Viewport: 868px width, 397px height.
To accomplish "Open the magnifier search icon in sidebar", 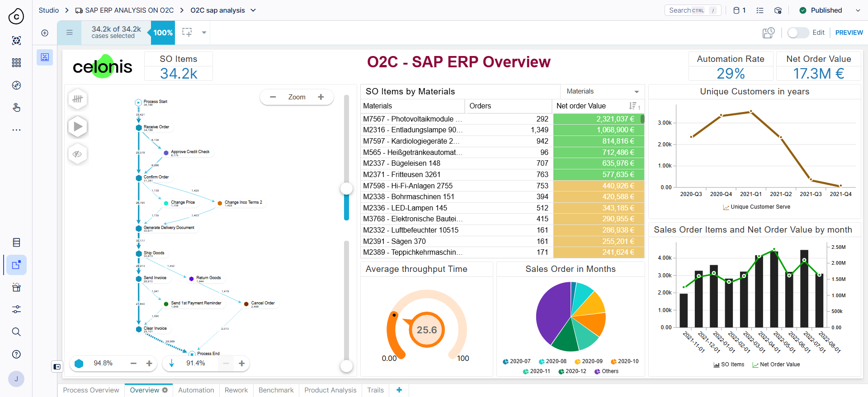I will coord(16,332).
